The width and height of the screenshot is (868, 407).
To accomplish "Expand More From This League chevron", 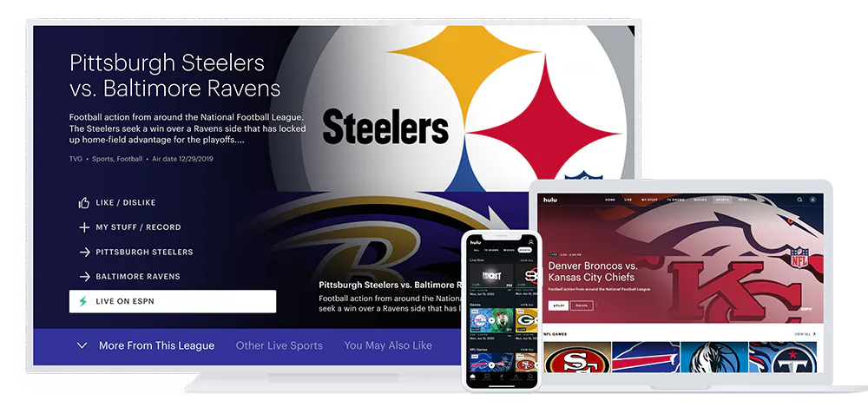I will coord(82,345).
